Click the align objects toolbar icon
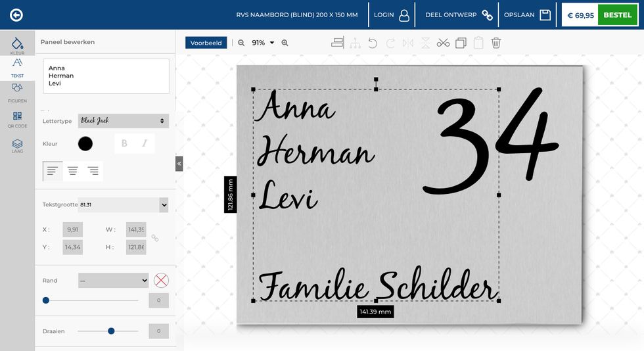 (x=338, y=43)
